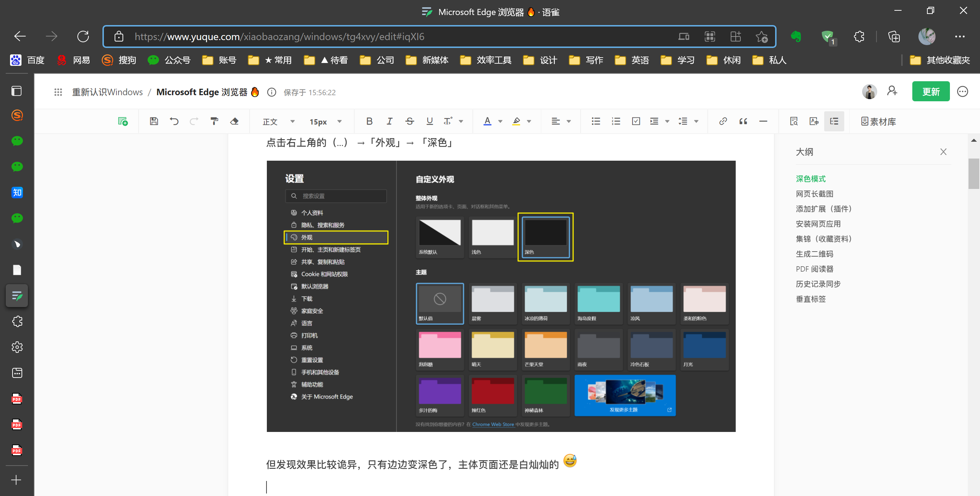The height and width of the screenshot is (496, 980).
Task: Click the highlight color marker swatch
Action: [516, 122]
